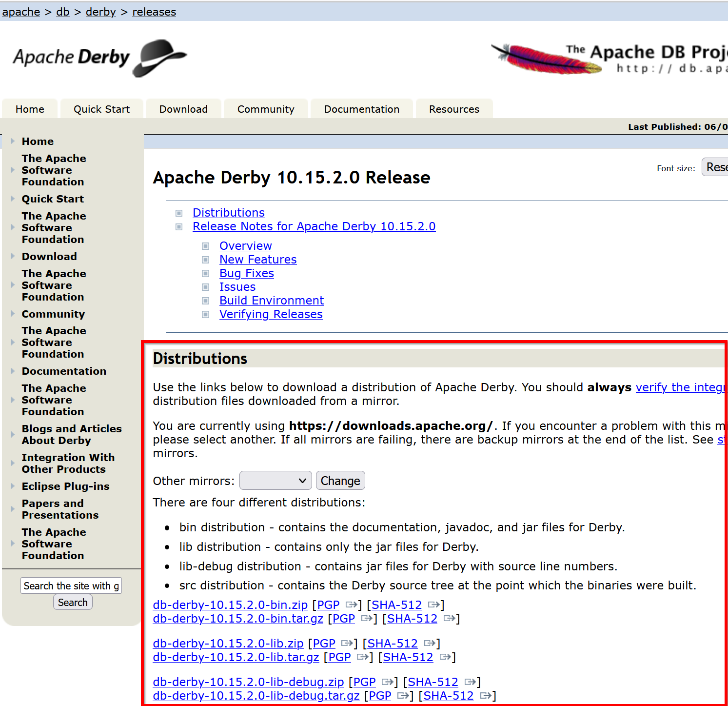Open verify the integrity link

681,387
